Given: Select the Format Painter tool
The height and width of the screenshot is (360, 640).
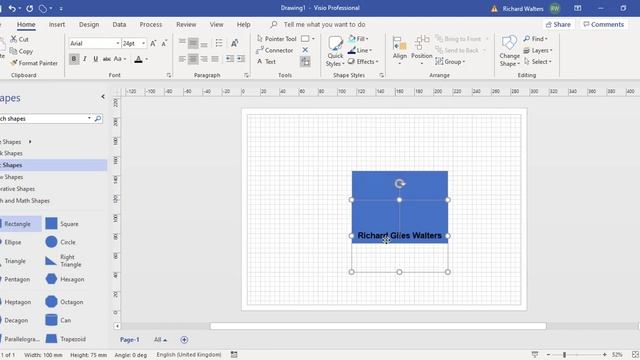Looking at the screenshot, I should tap(34, 63).
